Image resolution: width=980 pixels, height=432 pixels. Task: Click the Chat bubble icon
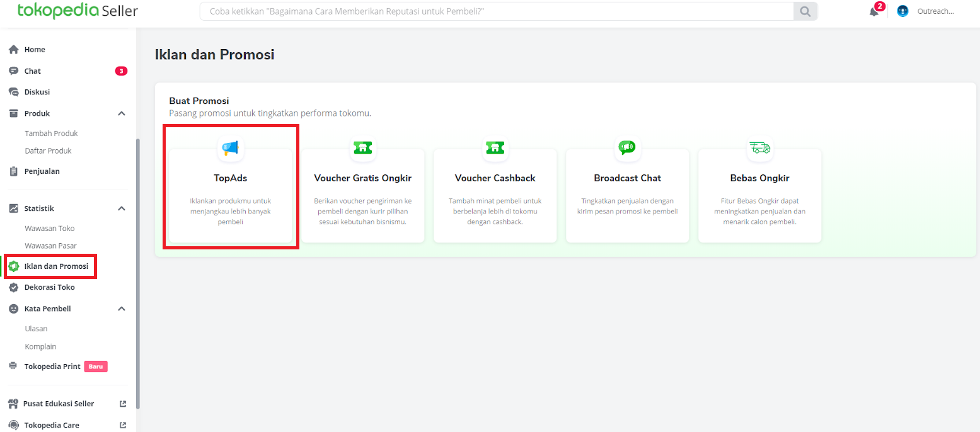tap(13, 71)
